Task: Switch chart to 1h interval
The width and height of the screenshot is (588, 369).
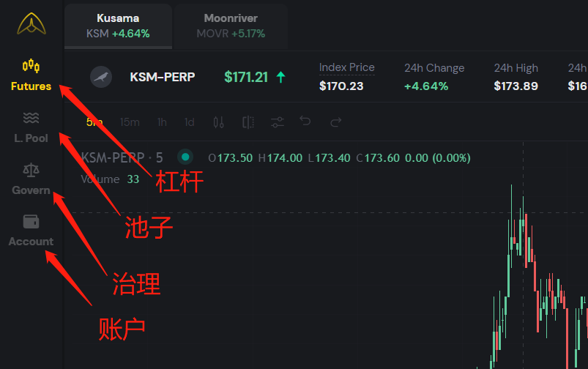Action: (162, 122)
